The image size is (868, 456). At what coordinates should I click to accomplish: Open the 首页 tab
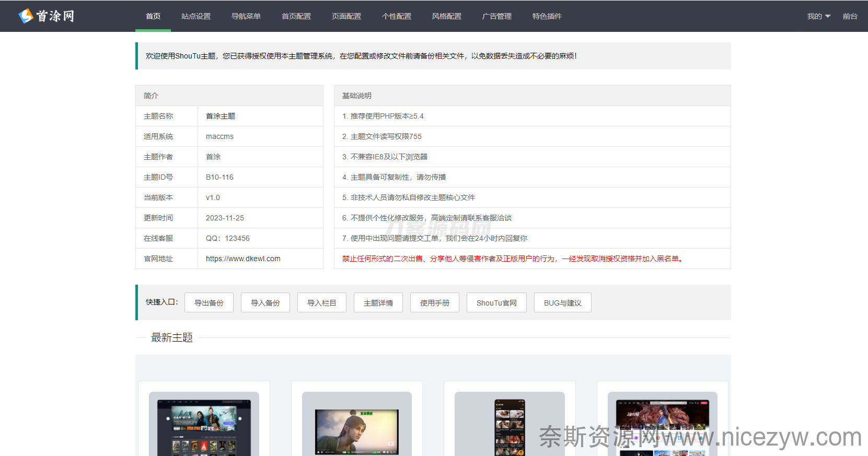(x=153, y=16)
